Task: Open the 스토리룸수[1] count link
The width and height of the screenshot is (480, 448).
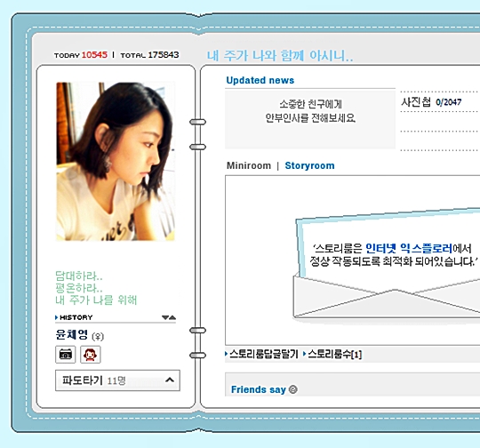Action: point(334,354)
